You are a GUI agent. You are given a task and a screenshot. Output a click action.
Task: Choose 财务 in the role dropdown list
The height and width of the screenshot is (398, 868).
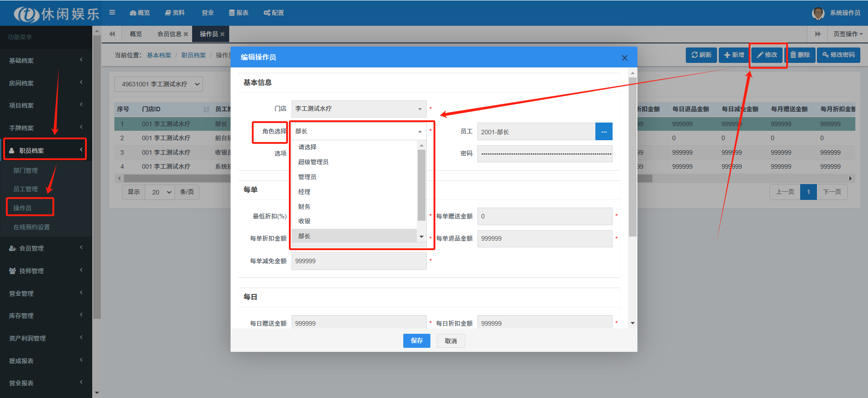pos(304,207)
